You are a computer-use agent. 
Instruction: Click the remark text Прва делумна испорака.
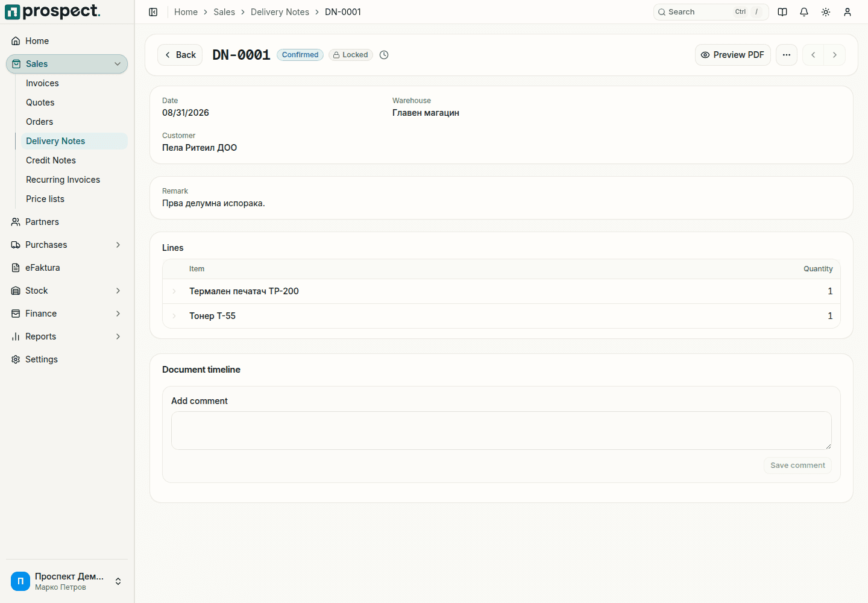[x=213, y=203]
